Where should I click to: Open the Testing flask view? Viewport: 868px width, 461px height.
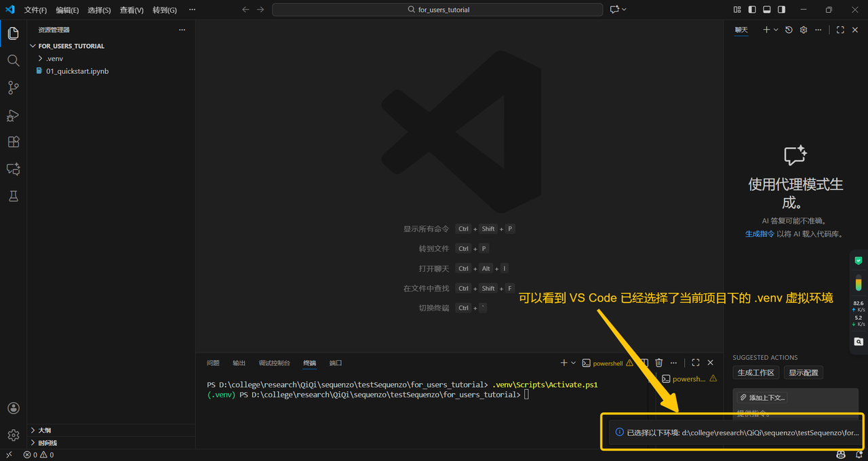click(13, 196)
